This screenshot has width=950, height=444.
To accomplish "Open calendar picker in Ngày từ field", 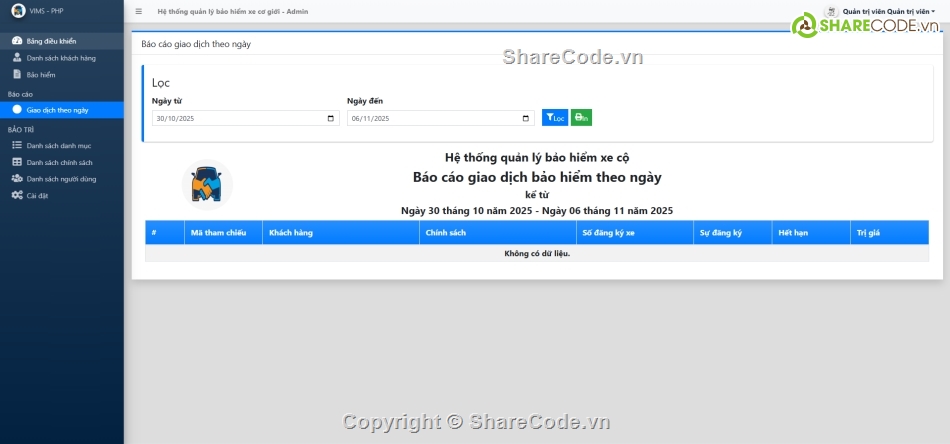I will click(x=330, y=119).
